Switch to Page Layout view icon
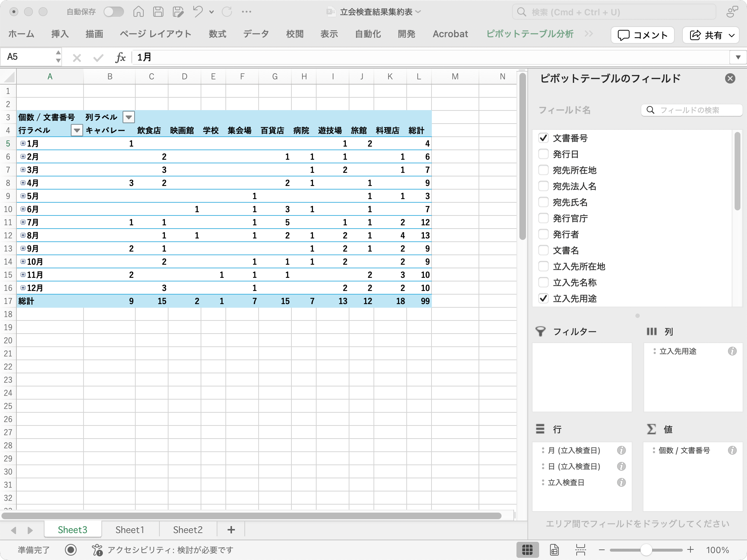The height and width of the screenshot is (560, 747). [x=554, y=550]
